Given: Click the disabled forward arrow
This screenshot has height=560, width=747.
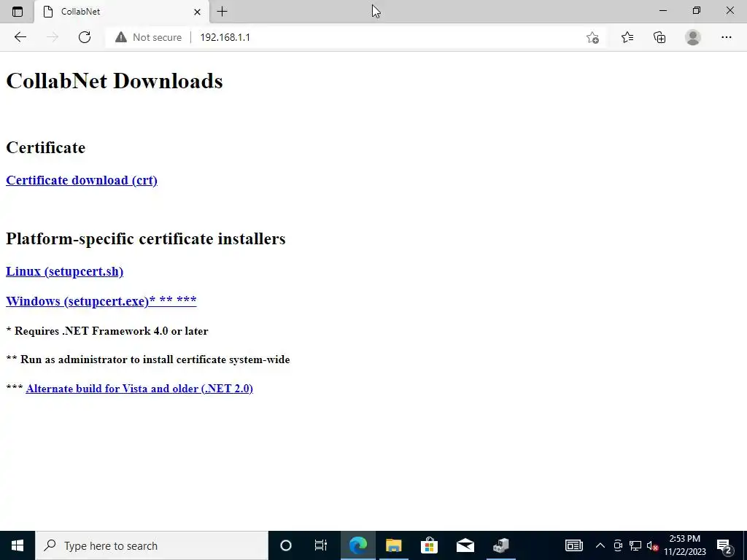Looking at the screenshot, I should 53,37.
